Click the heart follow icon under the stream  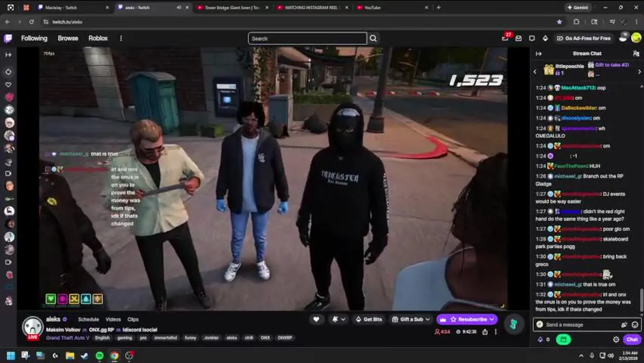(316, 319)
